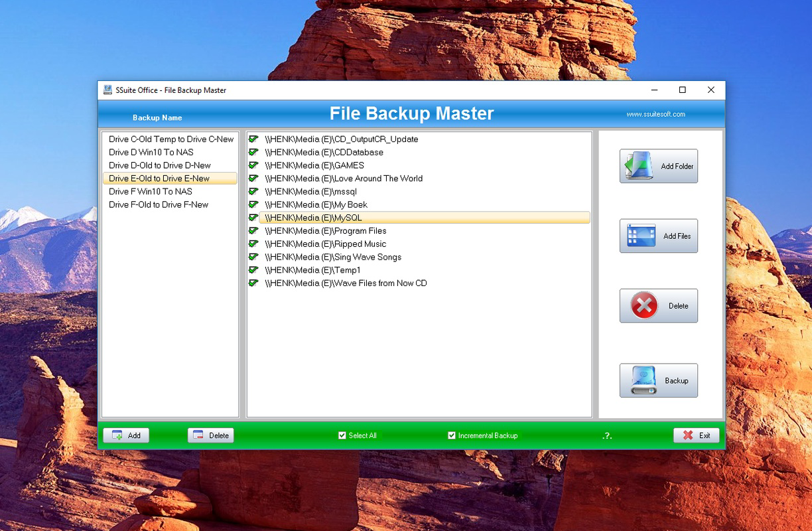
Task: Uncheck Wave Files from Now CD checkbox
Action: point(253,283)
